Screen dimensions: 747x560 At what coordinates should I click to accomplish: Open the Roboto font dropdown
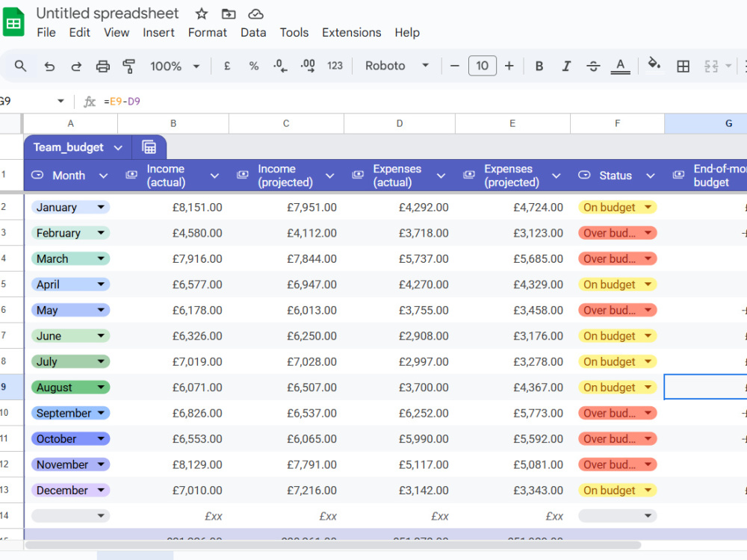397,66
